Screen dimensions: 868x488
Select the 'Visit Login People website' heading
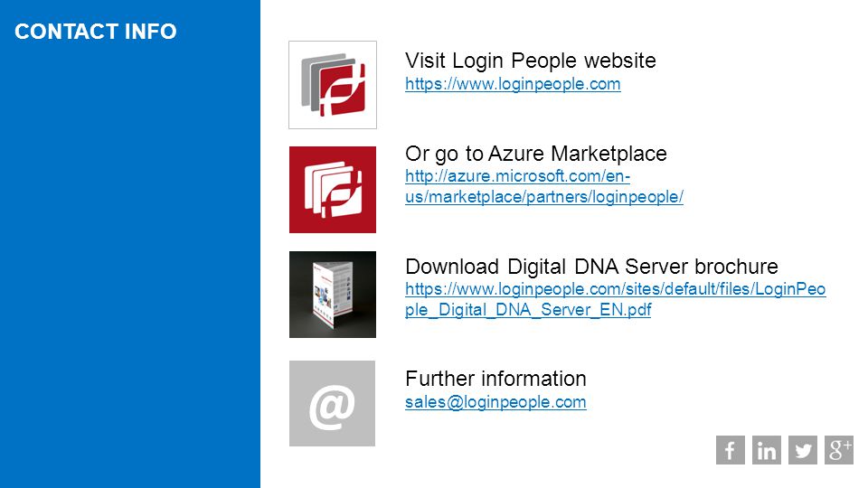tap(531, 61)
